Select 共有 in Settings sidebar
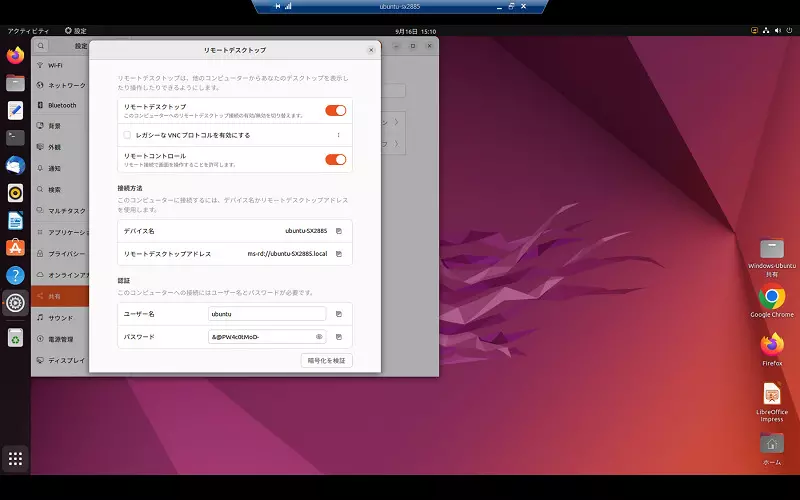800x500 pixels. [x=60, y=296]
